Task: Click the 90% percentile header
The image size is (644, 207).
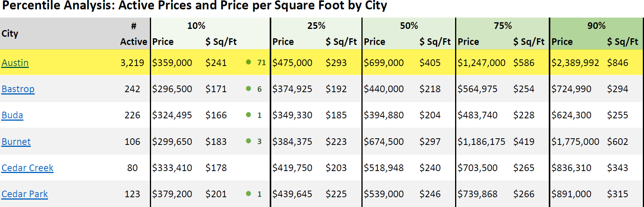Action: pyautogui.click(x=596, y=26)
